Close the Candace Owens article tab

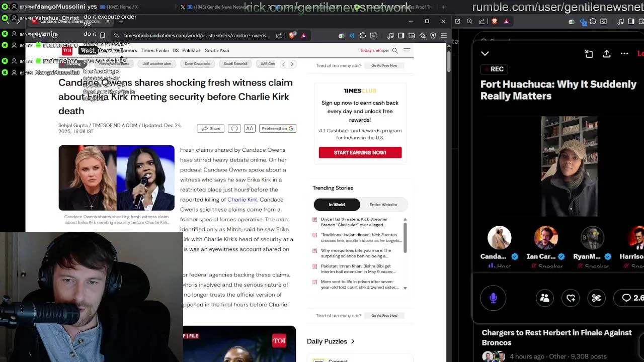tap(107, 22)
